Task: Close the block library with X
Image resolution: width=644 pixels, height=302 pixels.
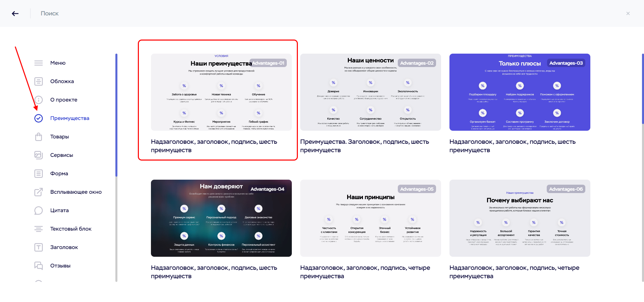Action: point(628,13)
